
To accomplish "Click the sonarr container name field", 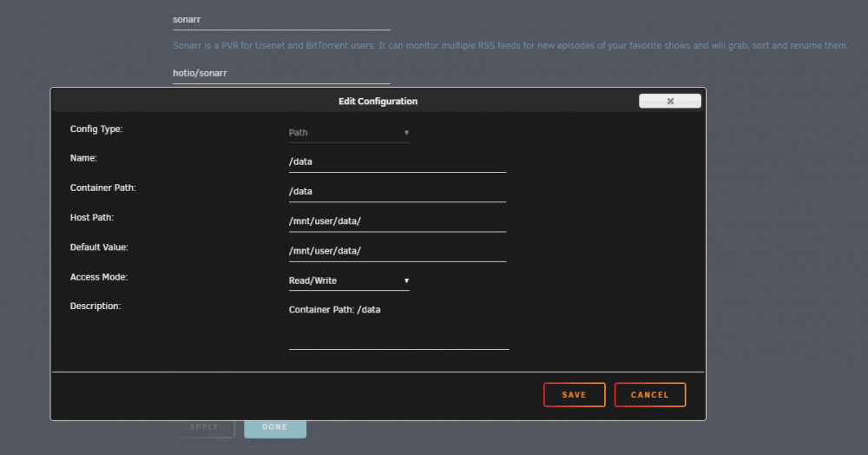I will tap(281, 20).
